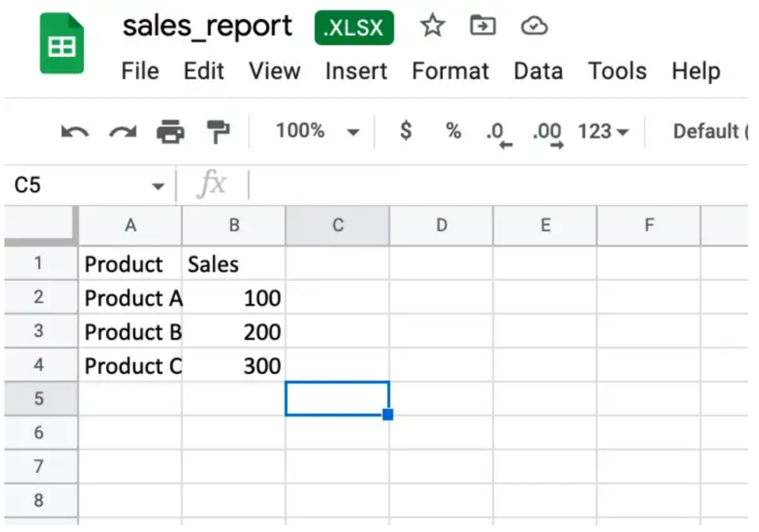Click the undo arrow
Viewport: 759px width, 532px height.
tap(74, 131)
